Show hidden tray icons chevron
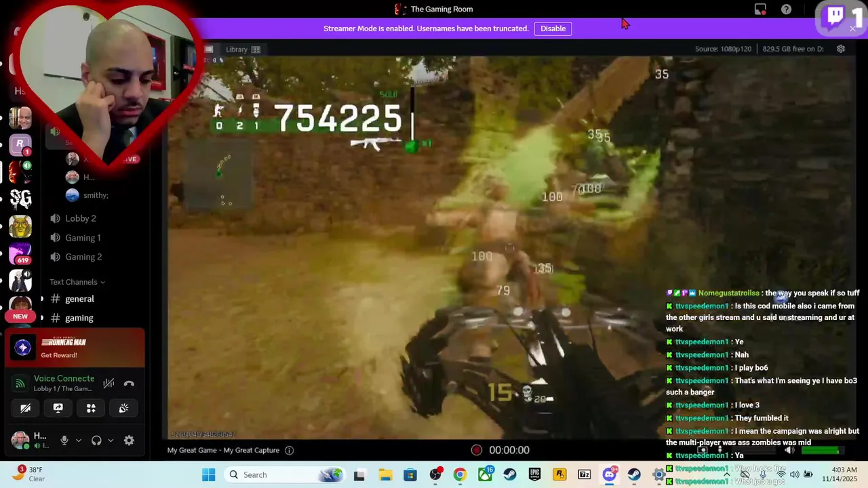The image size is (868, 488). click(x=726, y=474)
